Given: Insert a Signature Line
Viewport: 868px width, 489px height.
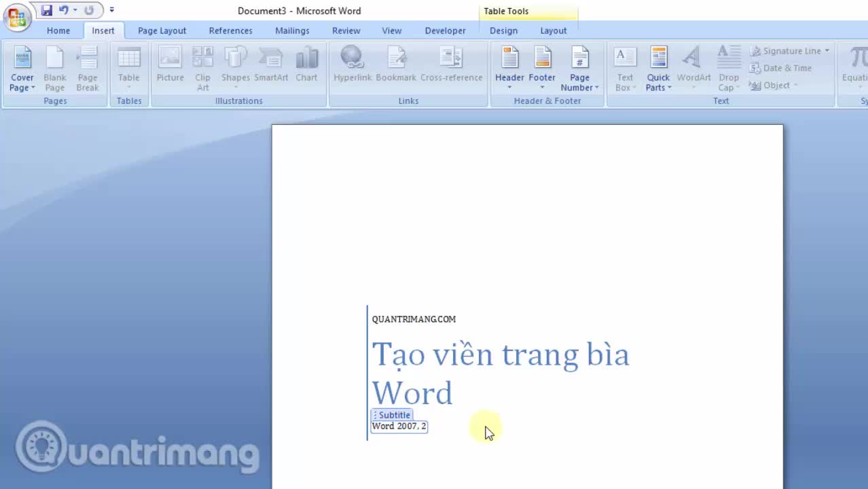Looking at the screenshot, I should coord(785,51).
